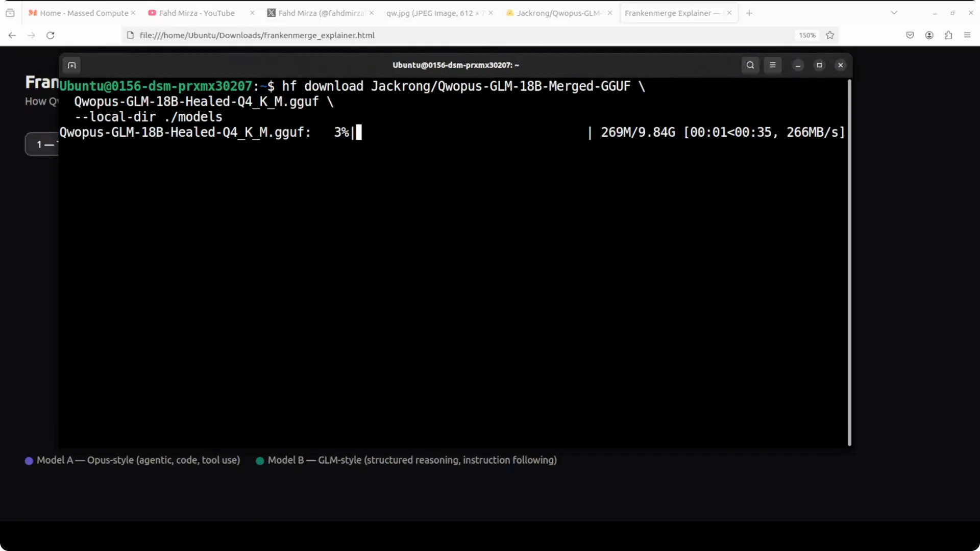Click the terminal title Ubuntu@0156-dsm-prxmx30207
This screenshot has width=980, height=551.
click(x=456, y=65)
